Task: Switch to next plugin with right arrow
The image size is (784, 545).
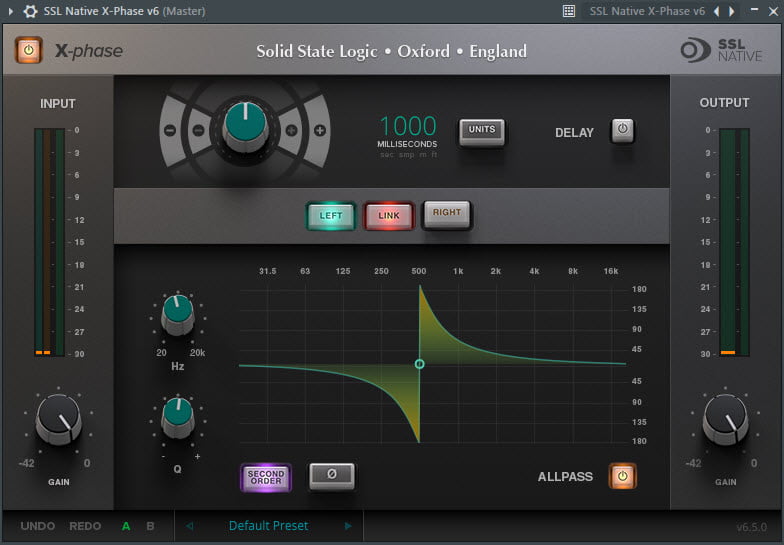Action: coord(732,11)
